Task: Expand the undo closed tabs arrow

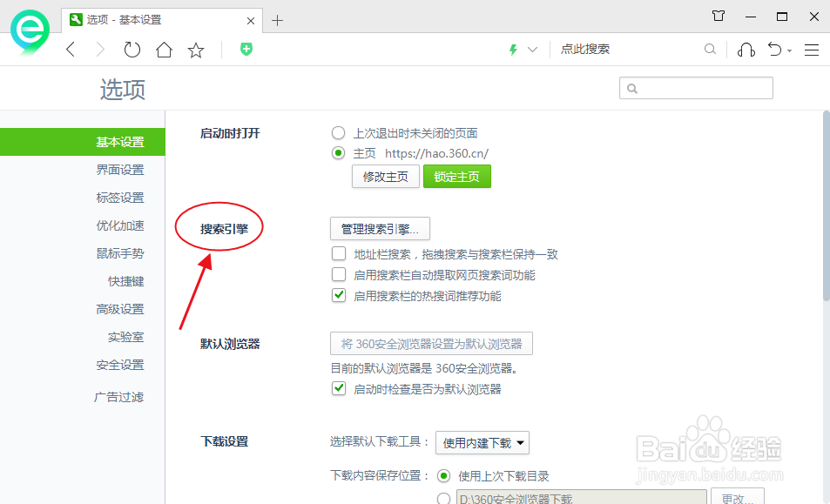Action: coord(789,50)
